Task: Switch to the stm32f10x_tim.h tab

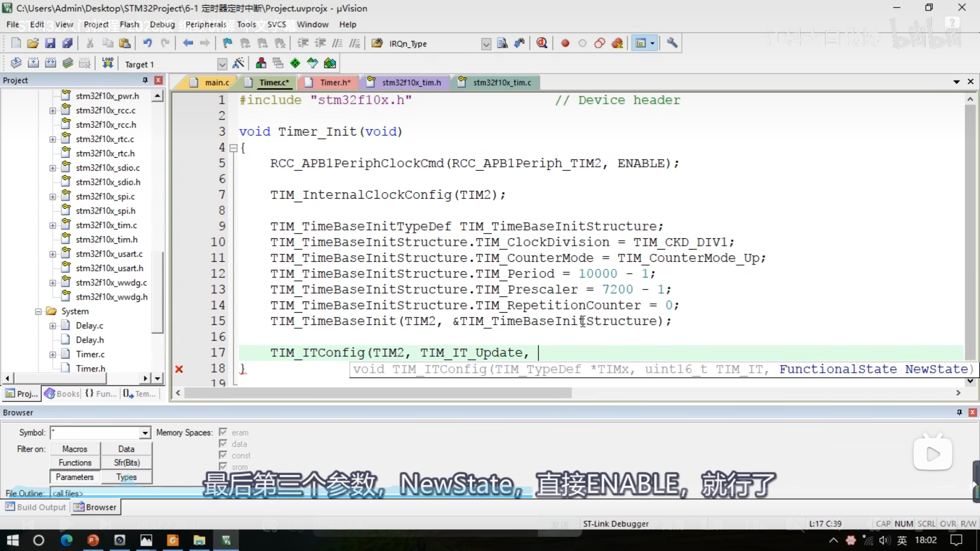Action: tap(411, 83)
